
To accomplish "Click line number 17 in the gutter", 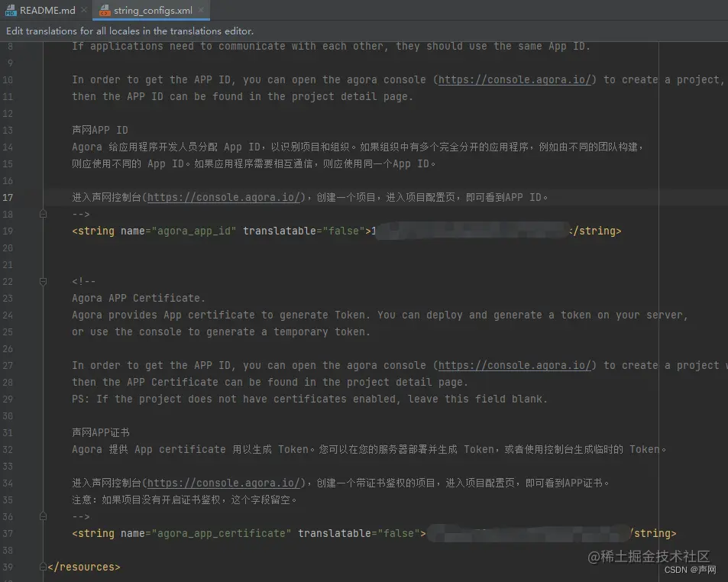I will pos(8,197).
